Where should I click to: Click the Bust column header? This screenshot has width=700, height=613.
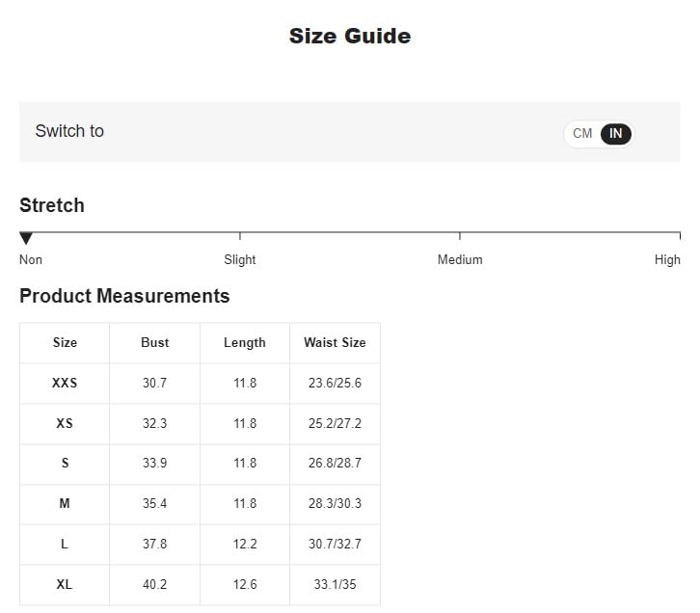tap(154, 342)
